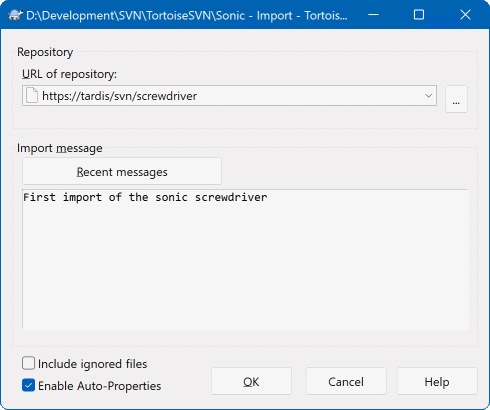
Task: Click the "First import of the sonic screwdriver" text
Action: pyautogui.click(x=145, y=197)
